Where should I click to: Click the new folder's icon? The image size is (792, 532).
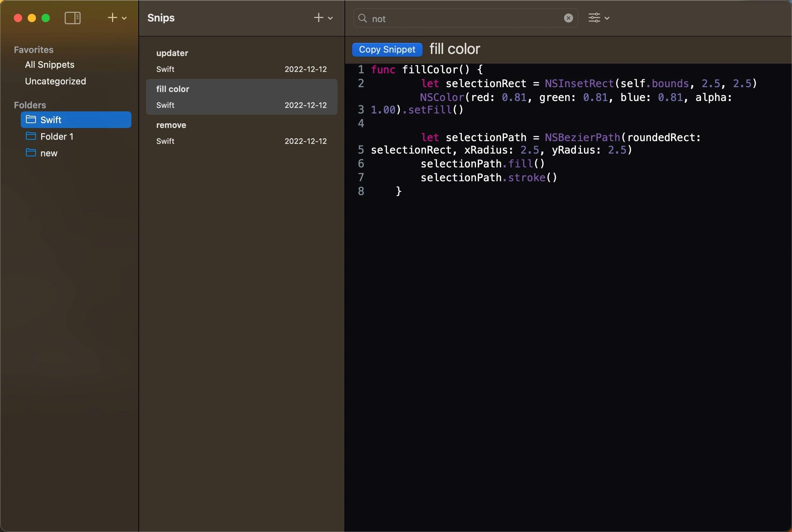[31, 153]
